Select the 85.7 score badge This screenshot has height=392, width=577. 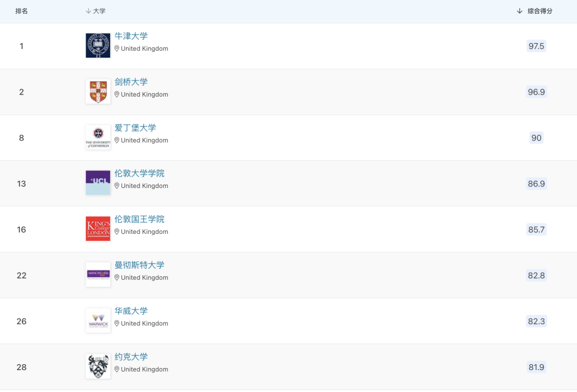(536, 230)
